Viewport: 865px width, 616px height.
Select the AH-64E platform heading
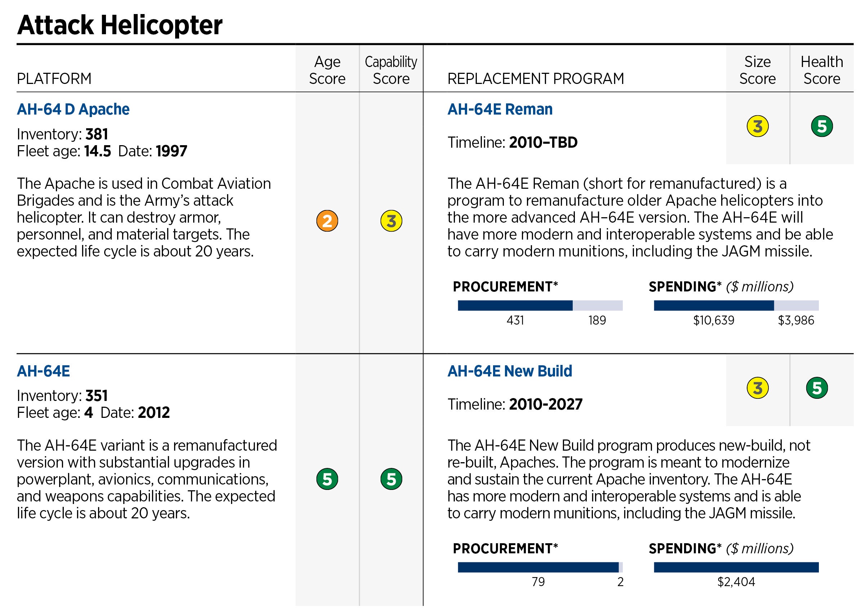(x=43, y=371)
